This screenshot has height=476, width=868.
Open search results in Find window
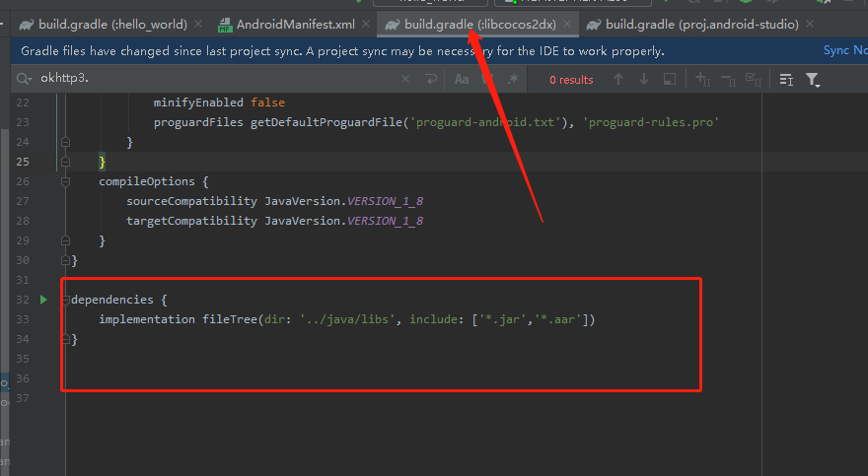[x=670, y=79]
